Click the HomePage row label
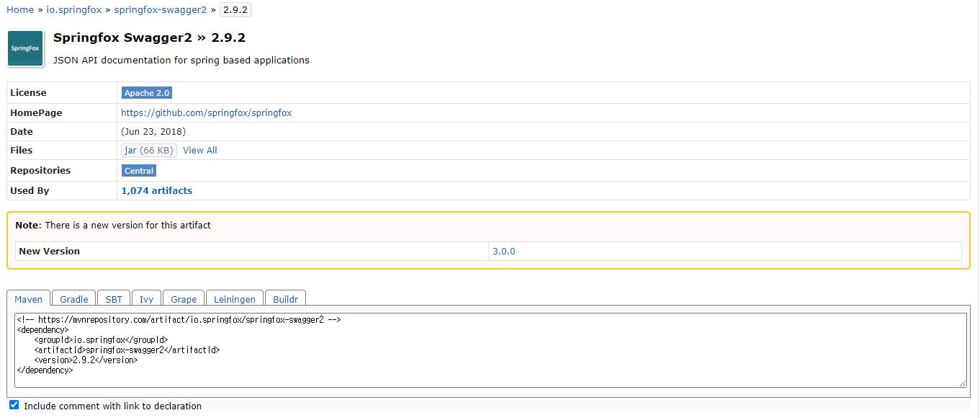The height and width of the screenshot is (418, 980). [36, 113]
